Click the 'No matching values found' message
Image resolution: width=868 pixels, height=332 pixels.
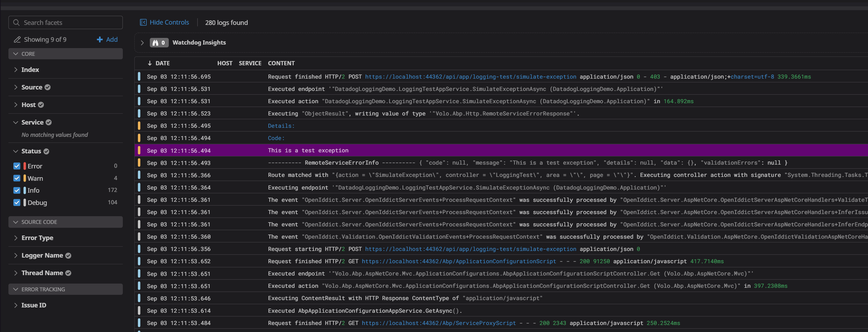(x=55, y=135)
